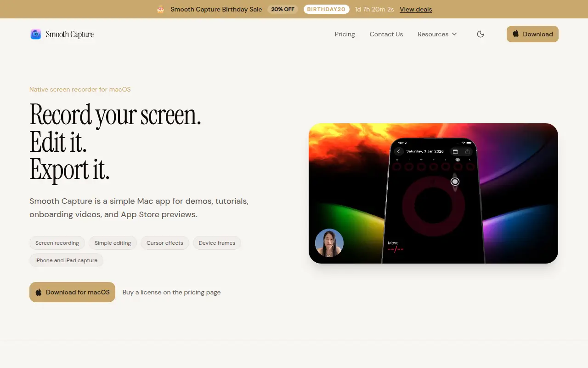
Task: Click the Download button in the header
Action: coord(532,34)
